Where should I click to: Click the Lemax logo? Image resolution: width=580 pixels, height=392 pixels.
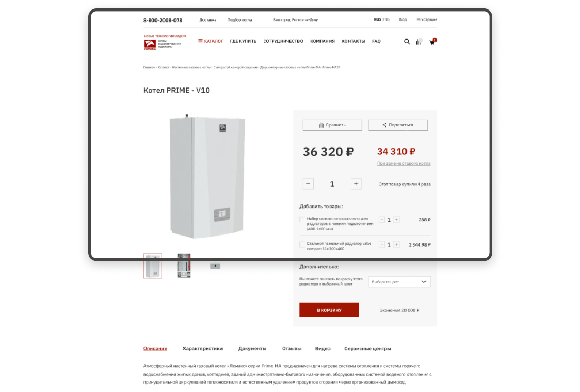point(165,42)
